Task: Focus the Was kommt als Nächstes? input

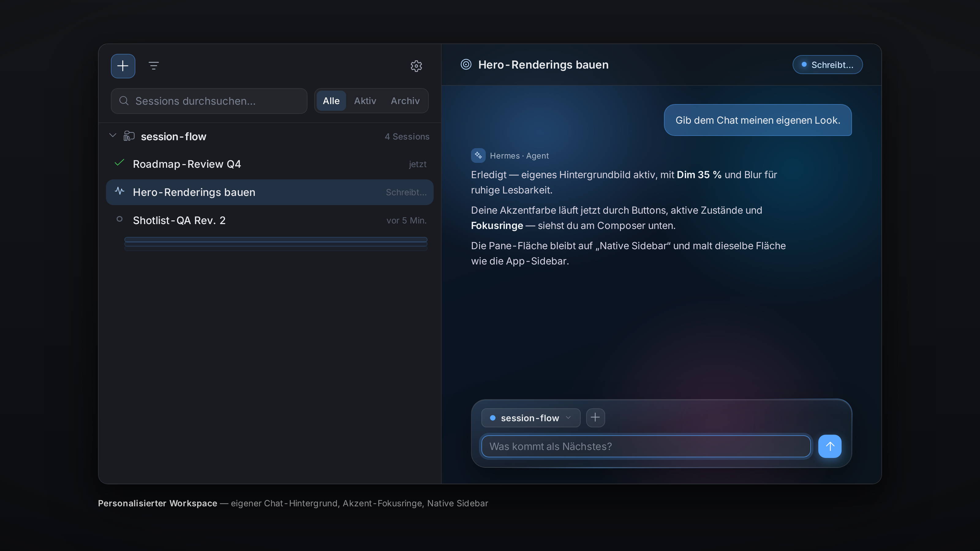Action: pos(646,446)
